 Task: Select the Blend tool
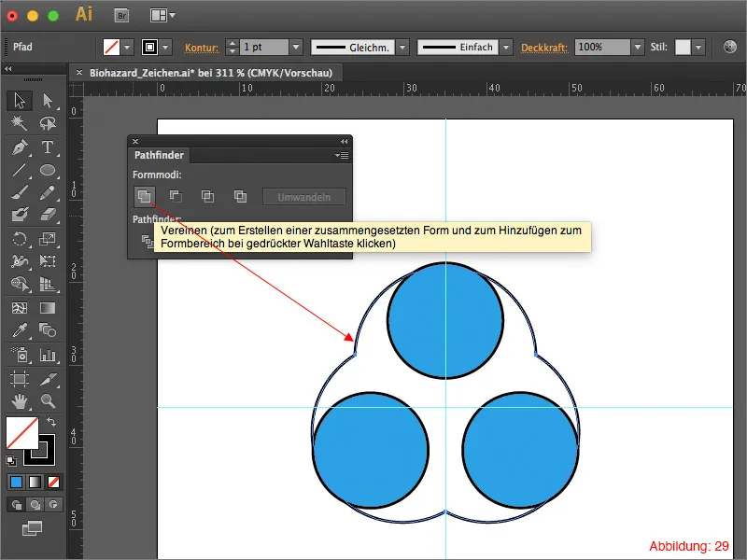coord(48,330)
